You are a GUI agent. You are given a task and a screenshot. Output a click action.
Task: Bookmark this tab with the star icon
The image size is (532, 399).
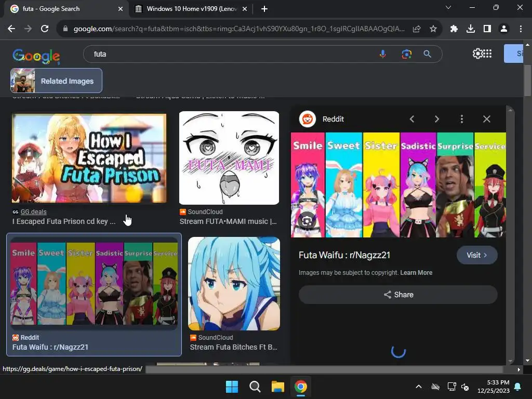(433, 29)
